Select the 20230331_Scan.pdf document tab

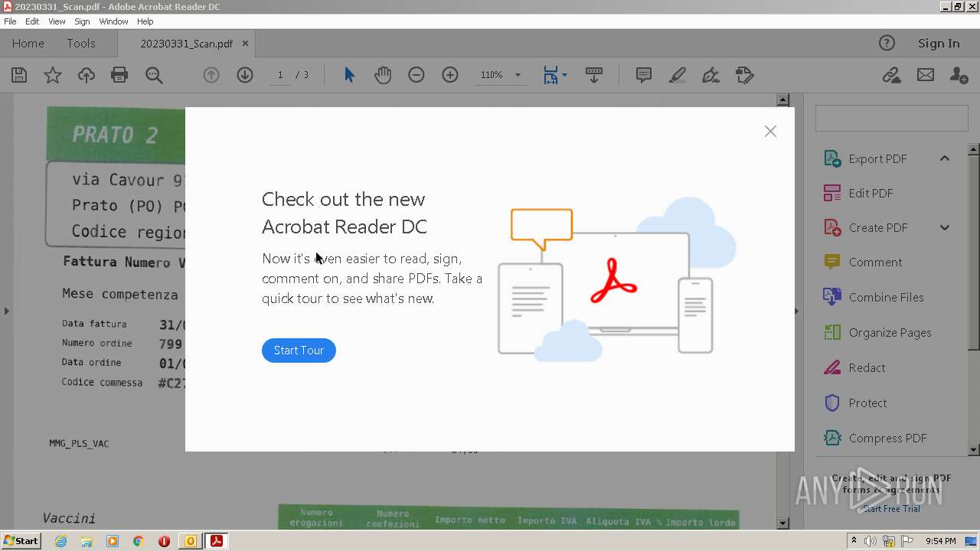[186, 44]
